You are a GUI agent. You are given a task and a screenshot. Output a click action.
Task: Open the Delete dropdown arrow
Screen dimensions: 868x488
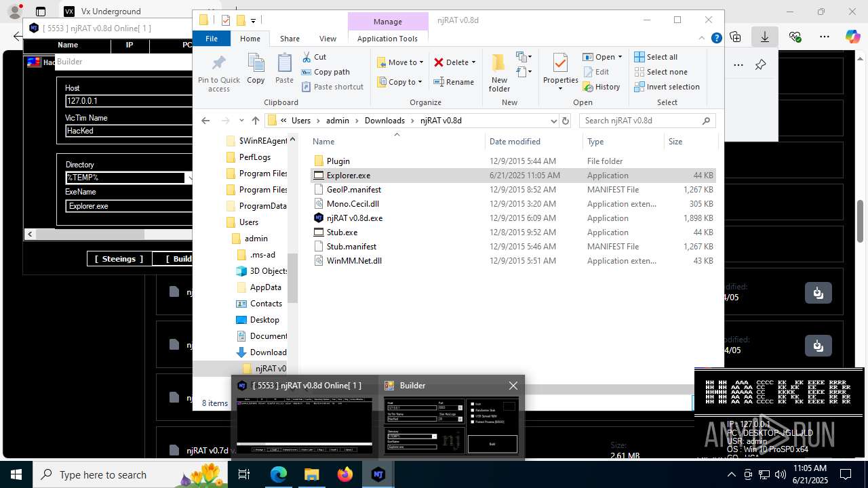(473, 62)
